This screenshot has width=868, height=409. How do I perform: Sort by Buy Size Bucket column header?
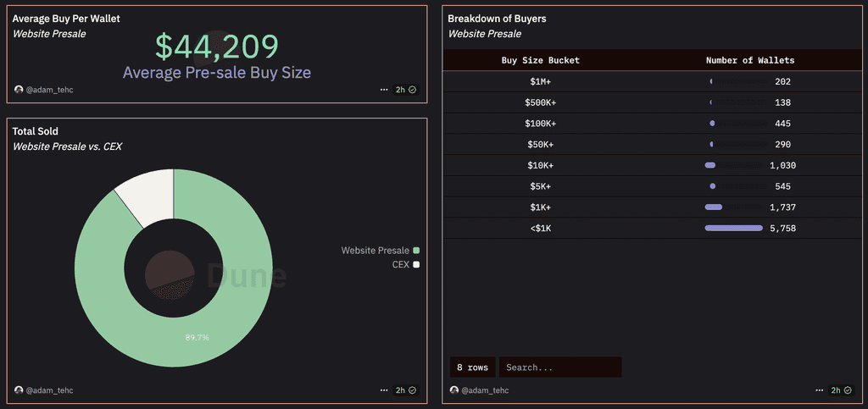point(540,60)
